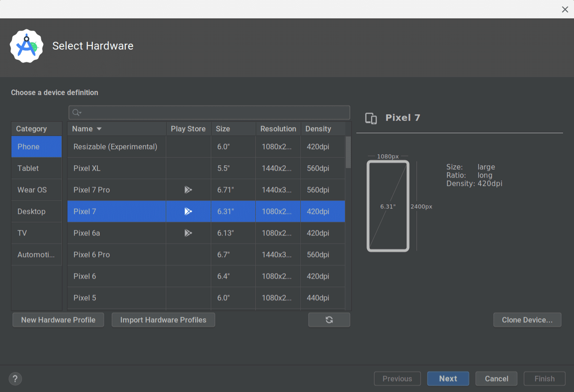This screenshot has width=574, height=392.
Task: Select the Wear OS category
Action: 36,190
